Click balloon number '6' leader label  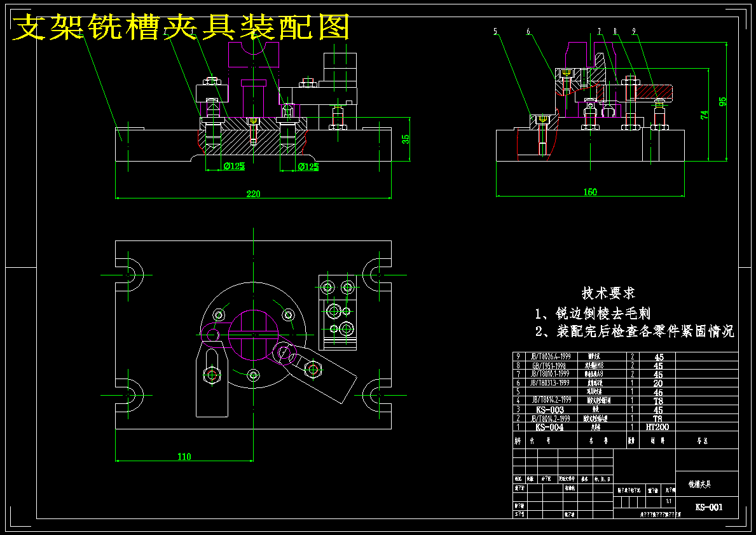coord(528,31)
